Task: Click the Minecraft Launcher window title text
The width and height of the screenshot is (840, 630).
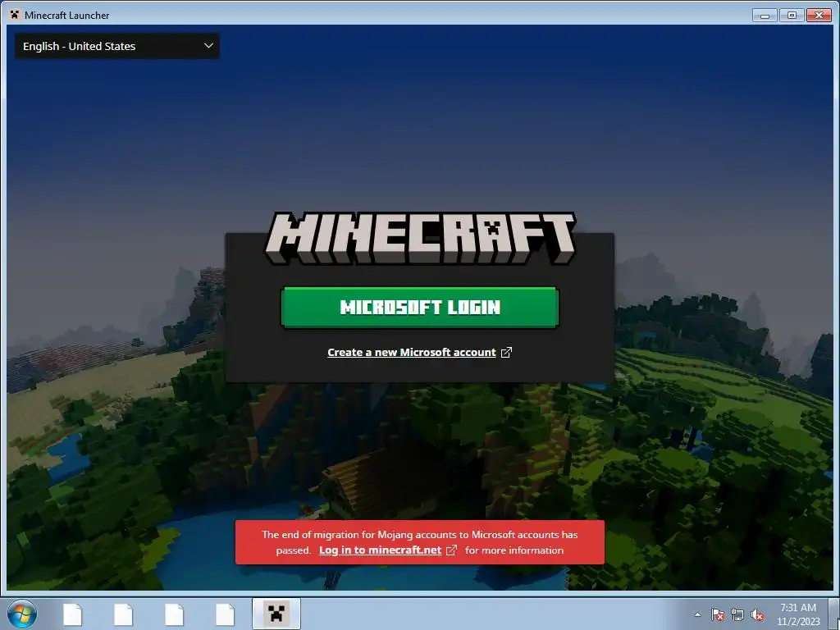Action: click(x=67, y=16)
